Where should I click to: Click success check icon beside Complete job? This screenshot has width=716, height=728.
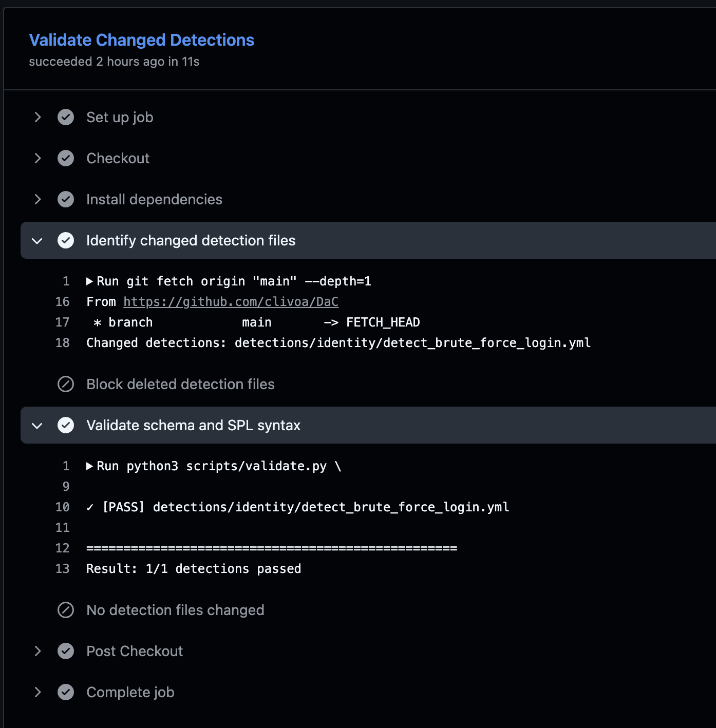point(66,692)
